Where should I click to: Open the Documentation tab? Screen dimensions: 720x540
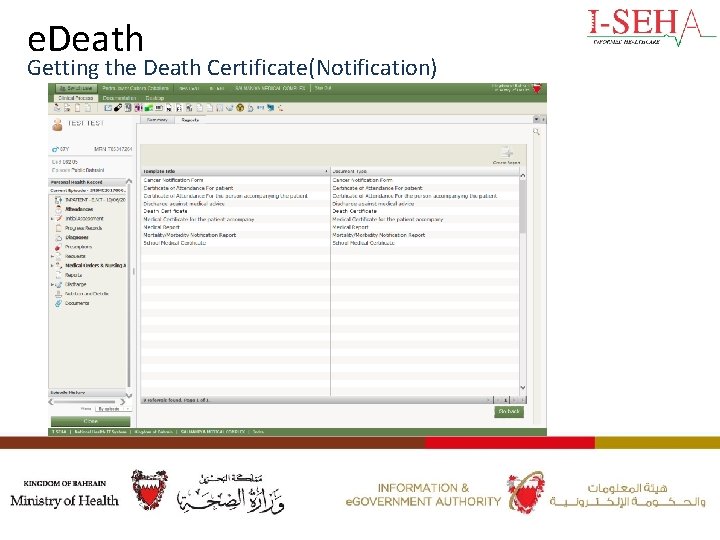click(x=119, y=98)
